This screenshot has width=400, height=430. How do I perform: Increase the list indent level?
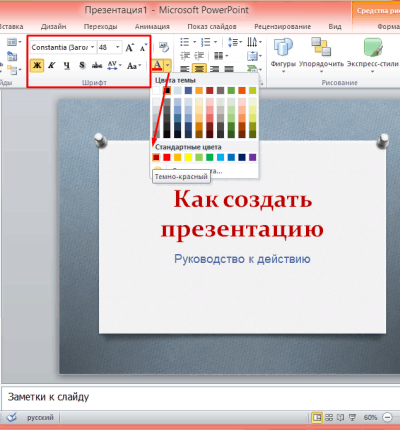(x=199, y=55)
